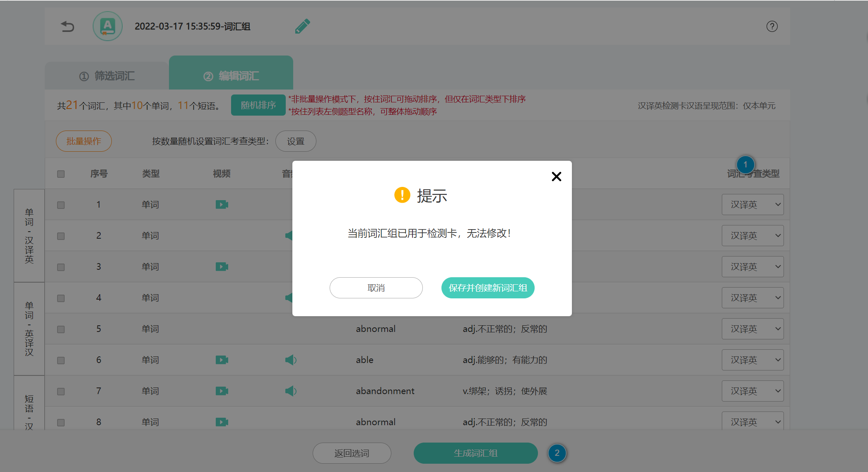Click the word 'able'
868x472 pixels.
(364, 360)
